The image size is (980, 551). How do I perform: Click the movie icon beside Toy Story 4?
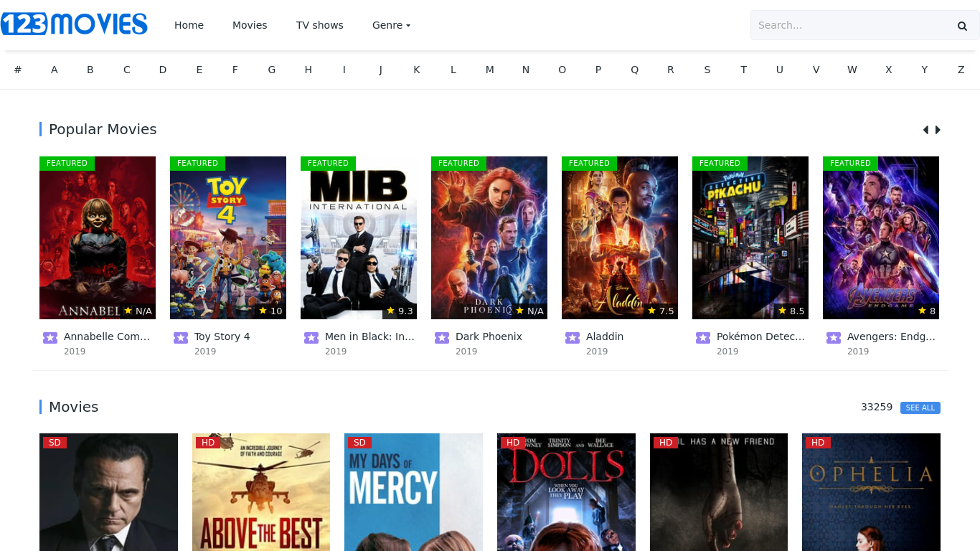pos(181,338)
